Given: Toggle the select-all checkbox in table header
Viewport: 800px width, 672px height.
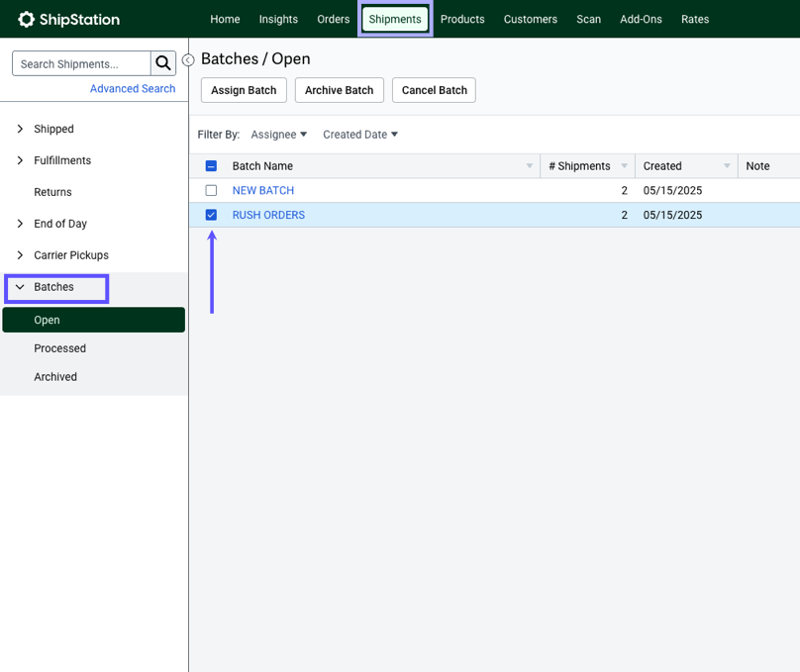Looking at the screenshot, I should (211, 165).
